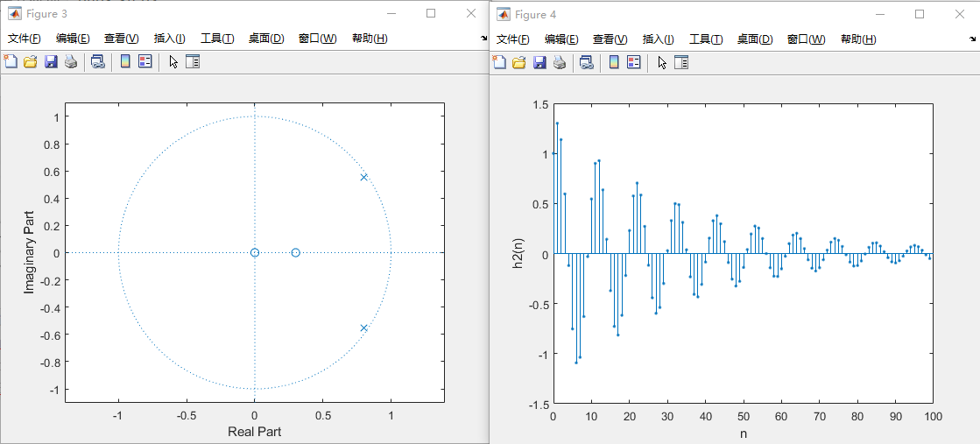The image size is (980, 444).
Task: Click dock arrow at Figure 3 menu bar end
Action: pos(483,39)
